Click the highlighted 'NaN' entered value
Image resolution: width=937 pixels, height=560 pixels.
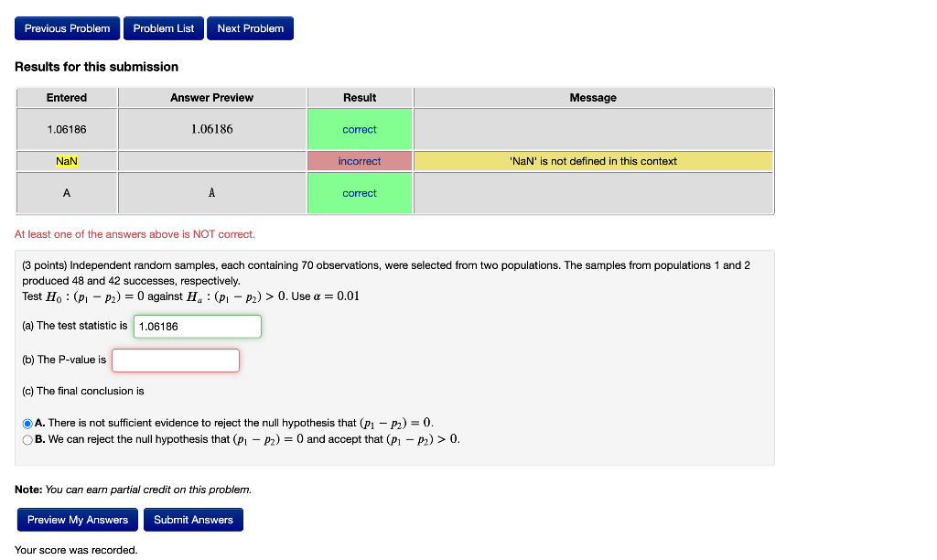pos(66,161)
